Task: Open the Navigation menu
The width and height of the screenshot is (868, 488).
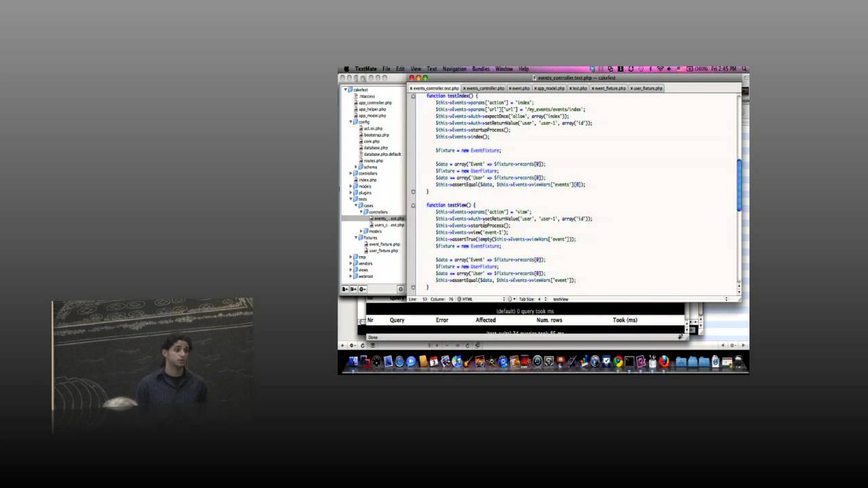Action: point(454,69)
